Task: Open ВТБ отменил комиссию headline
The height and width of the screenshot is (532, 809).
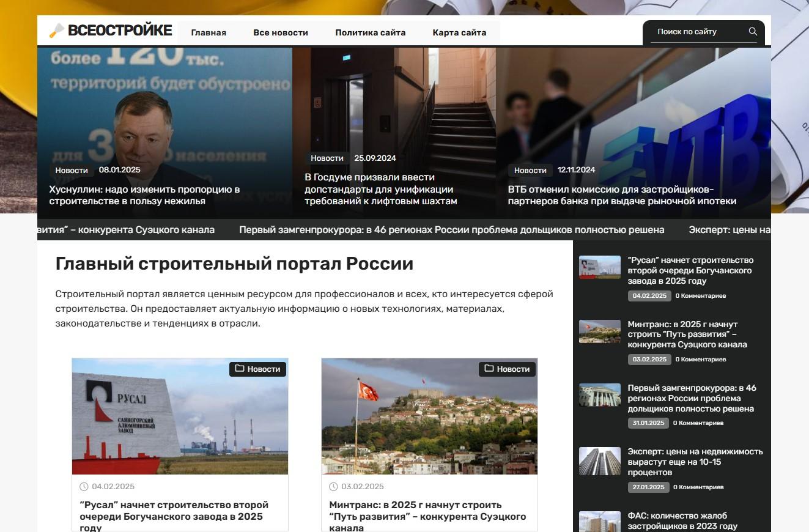Action: point(622,195)
